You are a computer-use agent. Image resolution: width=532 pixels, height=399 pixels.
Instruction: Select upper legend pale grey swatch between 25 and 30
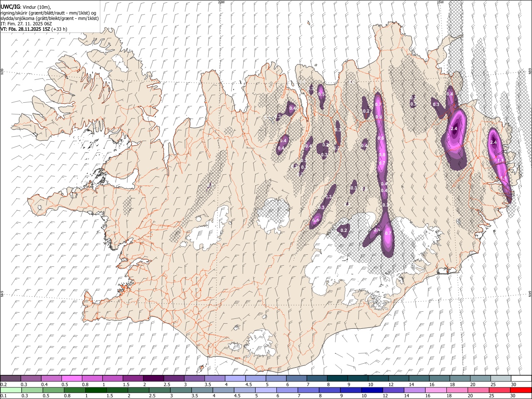tap(500, 378)
